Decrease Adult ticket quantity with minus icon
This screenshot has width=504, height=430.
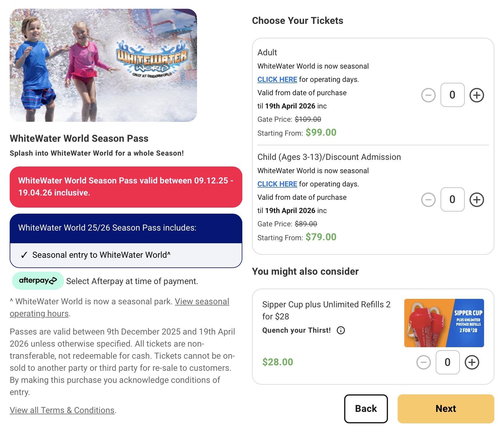[428, 95]
